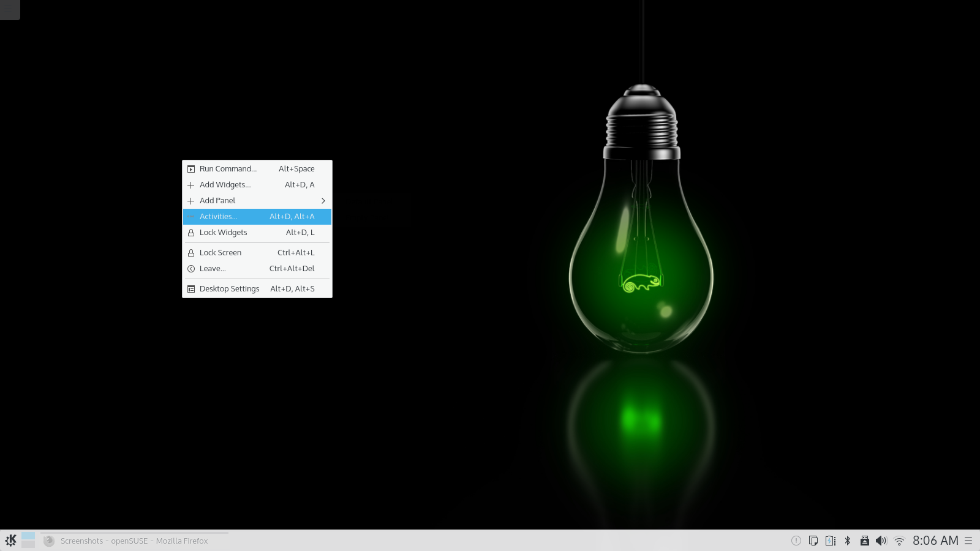The height and width of the screenshot is (551, 980).
Task: Open the removable device notifier icon
Action: tap(864, 541)
